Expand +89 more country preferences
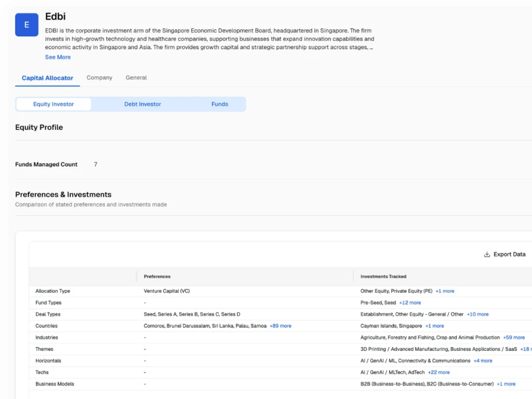 [x=281, y=326]
